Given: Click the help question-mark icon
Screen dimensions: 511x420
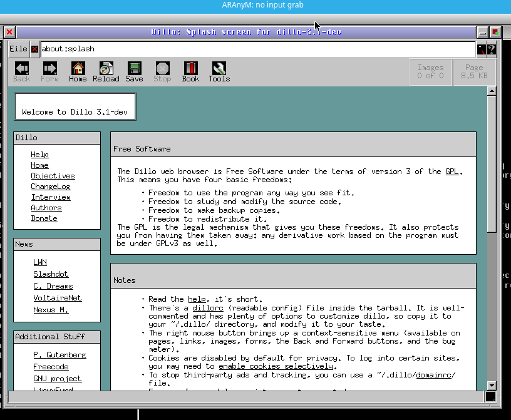Looking at the screenshot, I should (492, 49).
